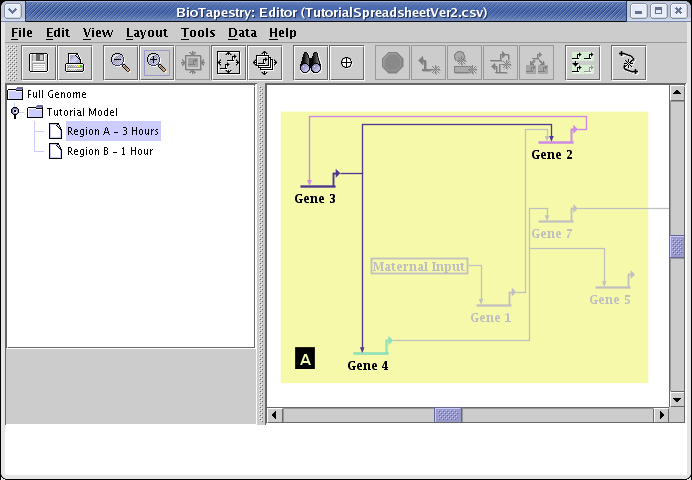This screenshot has height=480, width=692.
Task: Open the Layout menu
Action: [x=146, y=33]
